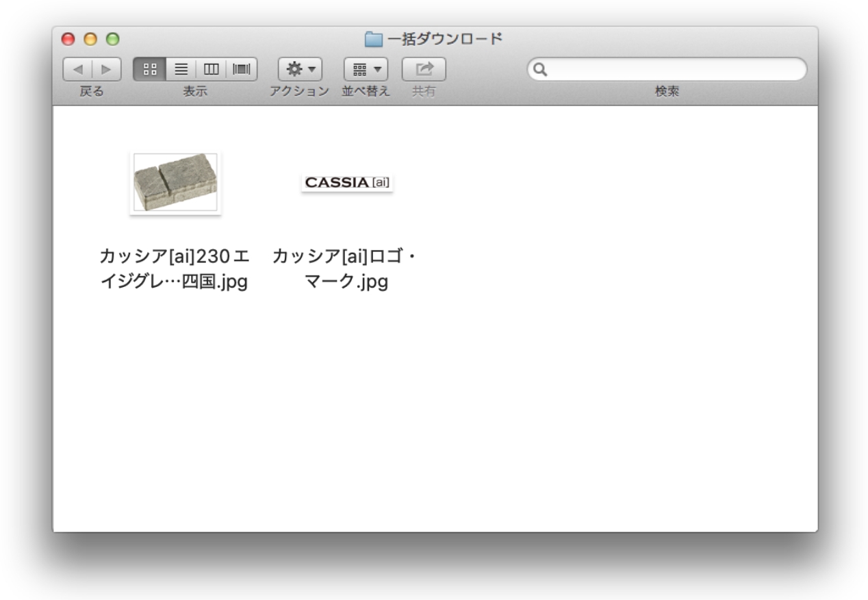
Task: Close the 一括ダウンロード window
Action: coord(68,39)
